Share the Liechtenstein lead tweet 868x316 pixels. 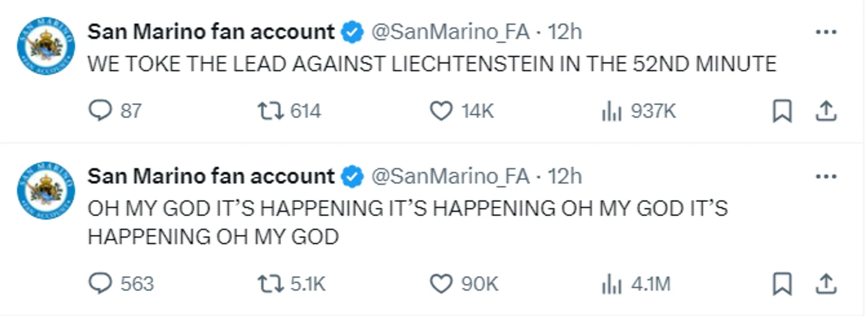pos(825,111)
